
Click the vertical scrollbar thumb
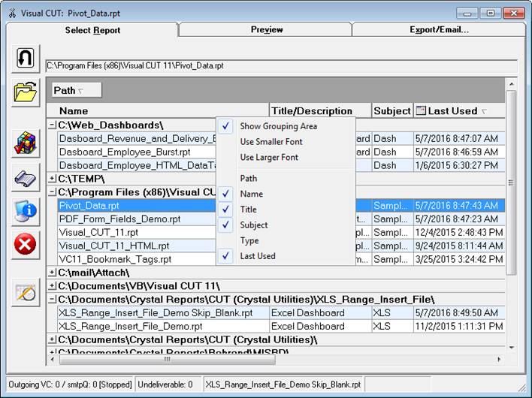click(511, 182)
